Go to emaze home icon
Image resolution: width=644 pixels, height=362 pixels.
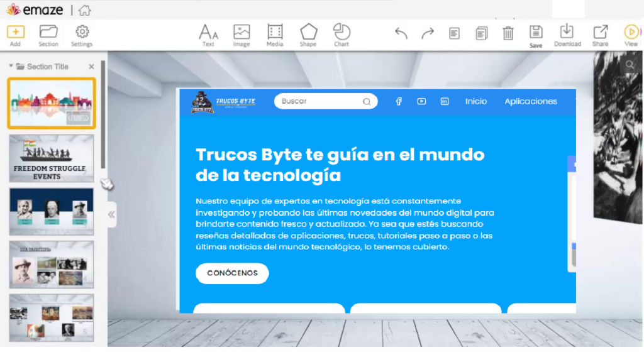coord(85,10)
